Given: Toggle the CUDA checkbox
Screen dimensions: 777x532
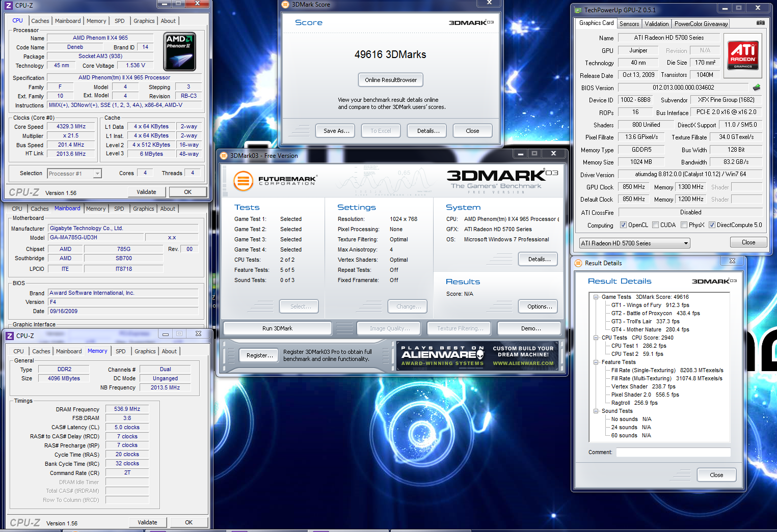Looking at the screenshot, I should [x=655, y=225].
